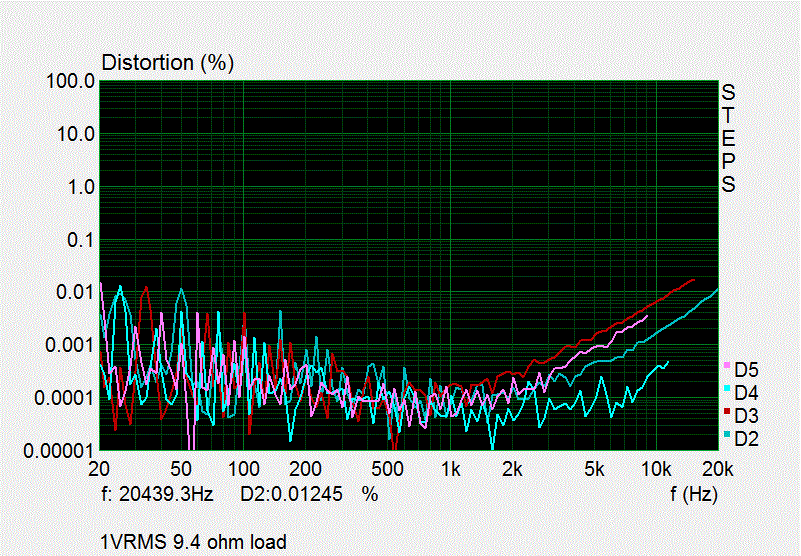Click the 'Distortion (%)' chart title

point(168,63)
